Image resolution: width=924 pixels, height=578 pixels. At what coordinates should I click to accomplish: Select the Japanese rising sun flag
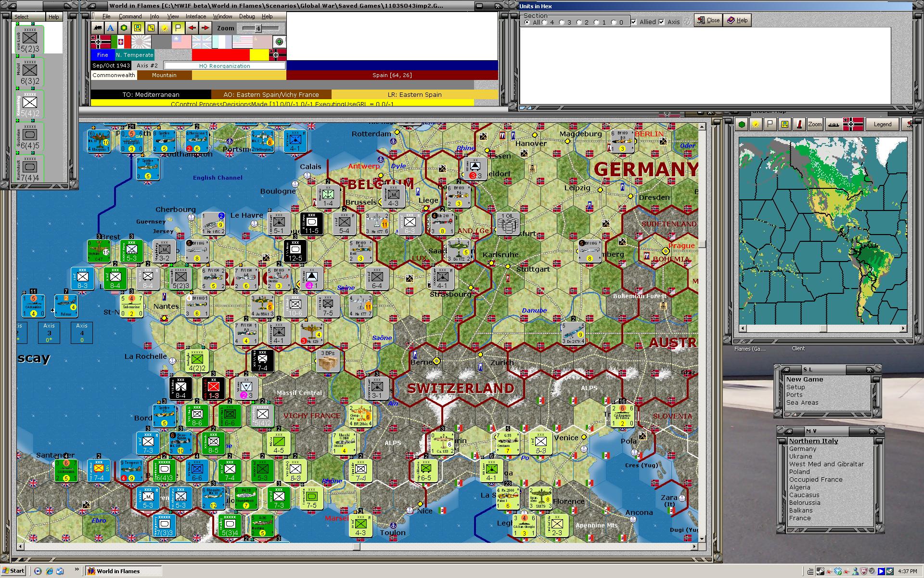[141, 42]
